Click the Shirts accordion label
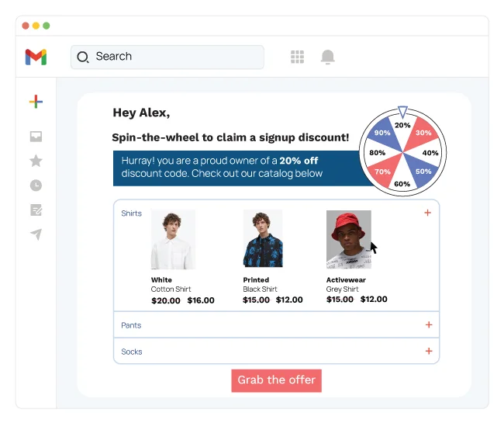The height and width of the screenshot is (423, 504). coord(132,213)
